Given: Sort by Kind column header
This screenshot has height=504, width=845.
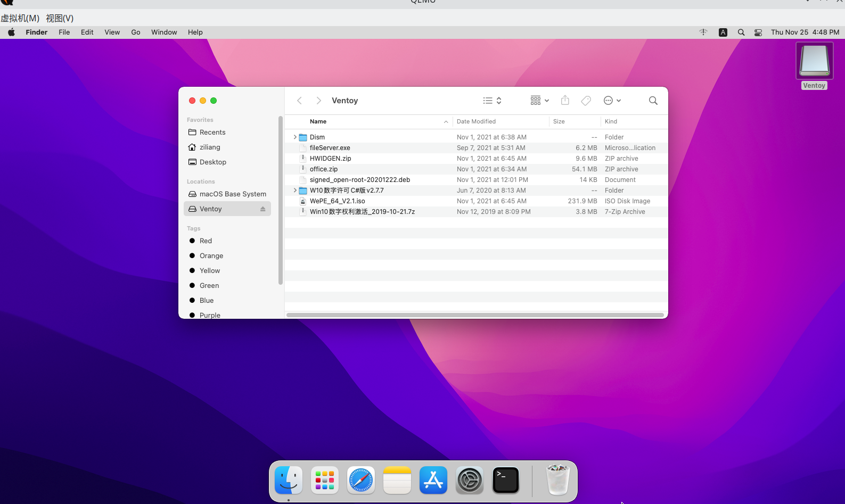Looking at the screenshot, I should (x=634, y=122).
